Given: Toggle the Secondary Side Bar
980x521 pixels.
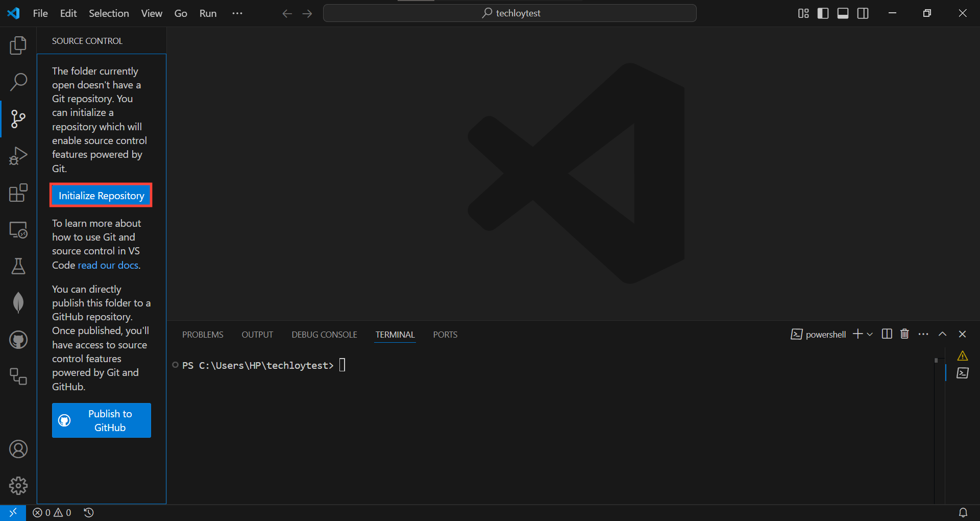Looking at the screenshot, I should click(863, 13).
